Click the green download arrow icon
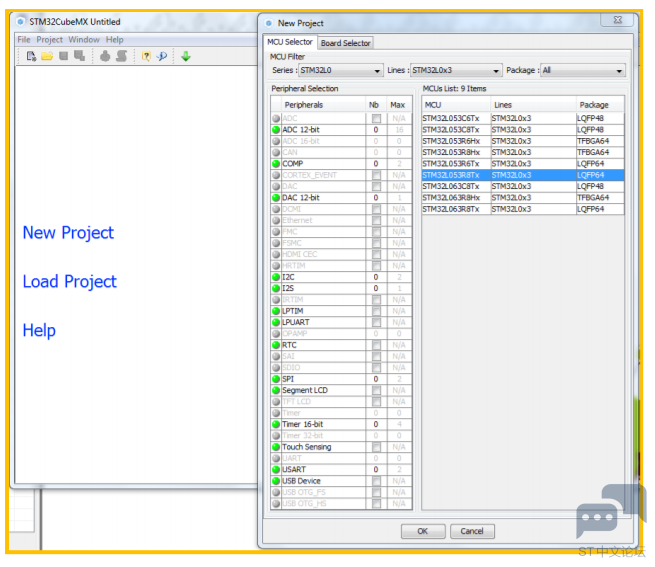 pos(186,56)
